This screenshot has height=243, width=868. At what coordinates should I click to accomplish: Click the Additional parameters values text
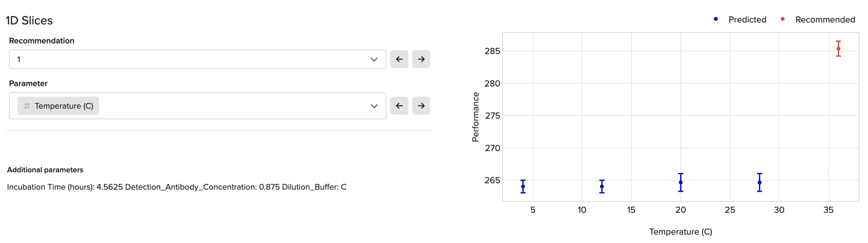point(177,187)
